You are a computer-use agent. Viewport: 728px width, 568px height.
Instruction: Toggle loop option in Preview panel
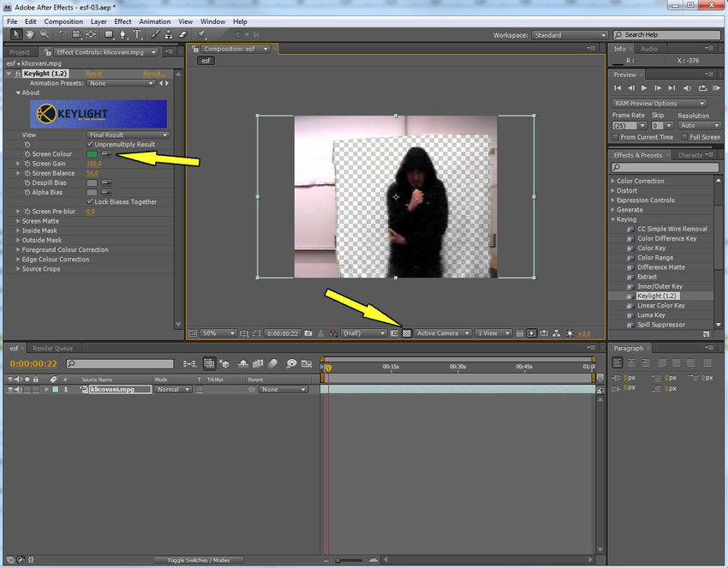(x=702, y=87)
